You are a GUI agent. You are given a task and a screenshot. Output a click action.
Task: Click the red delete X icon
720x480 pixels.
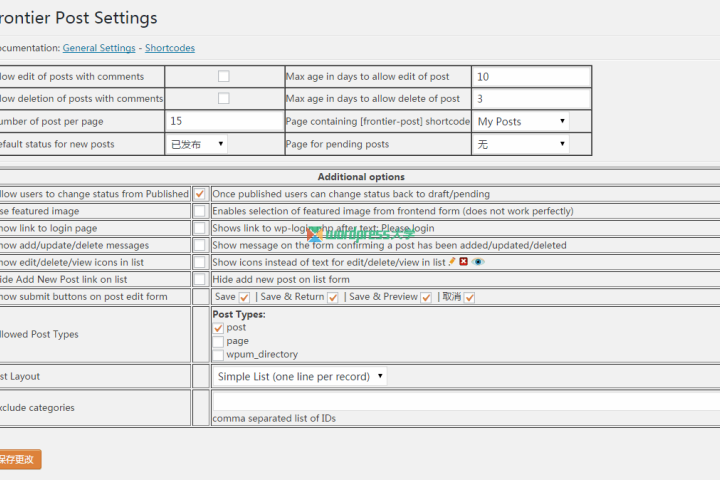[464, 262]
